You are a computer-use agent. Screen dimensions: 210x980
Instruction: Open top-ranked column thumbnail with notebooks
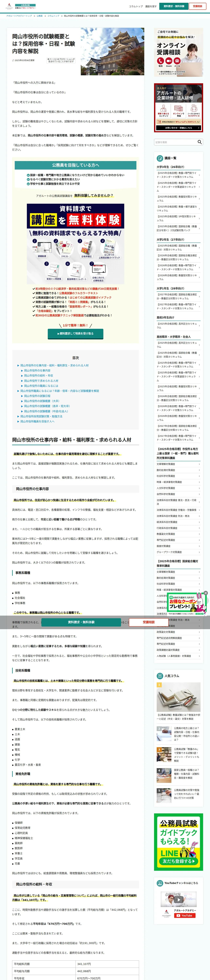coord(178,697)
